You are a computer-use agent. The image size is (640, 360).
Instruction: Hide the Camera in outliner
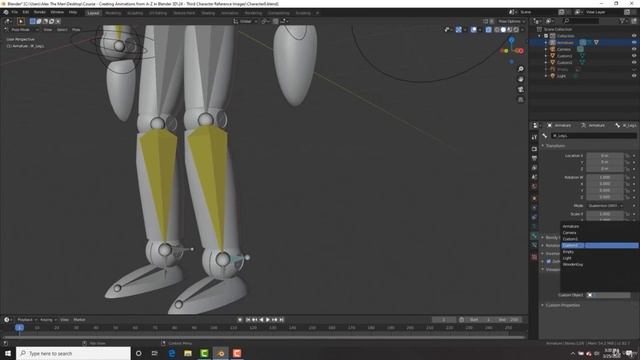pyautogui.click(x=634, y=49)
